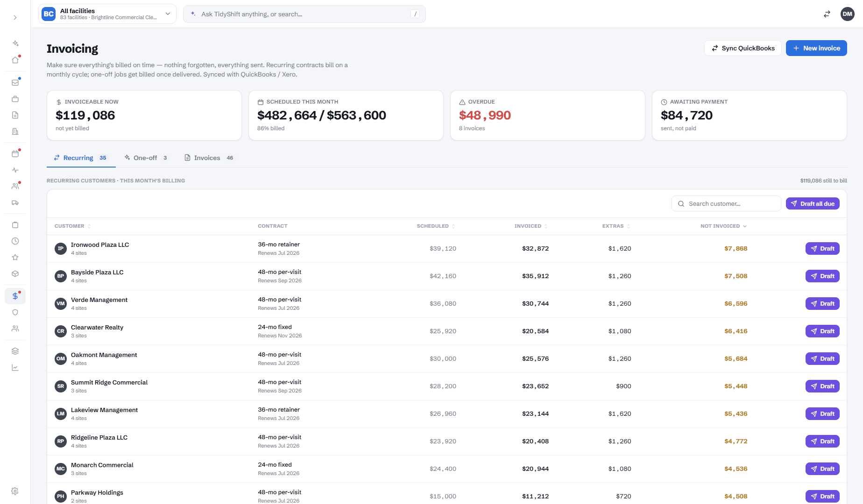The height and width of the screenshot is (504, 863).
Task: Open the staff people icon with red dot
Action: (x=15, y=186)
